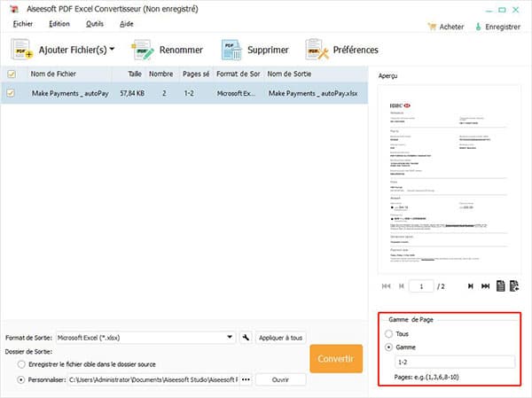Click the preview page number field
The image size is (532, 398).
421,286
